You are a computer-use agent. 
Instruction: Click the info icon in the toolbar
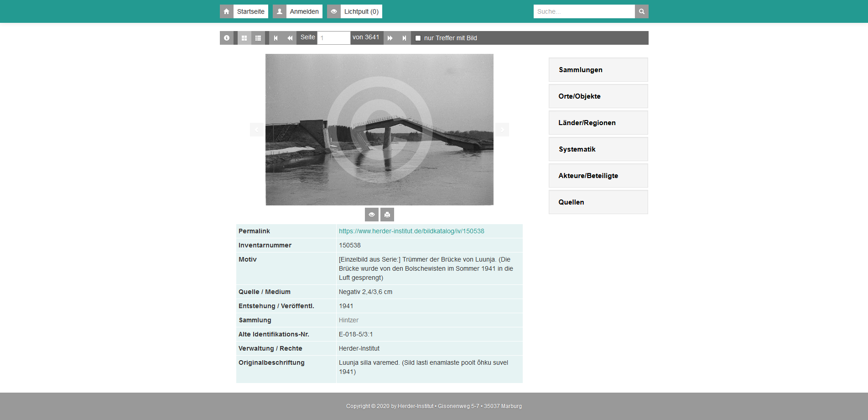[x=227, y=38]
